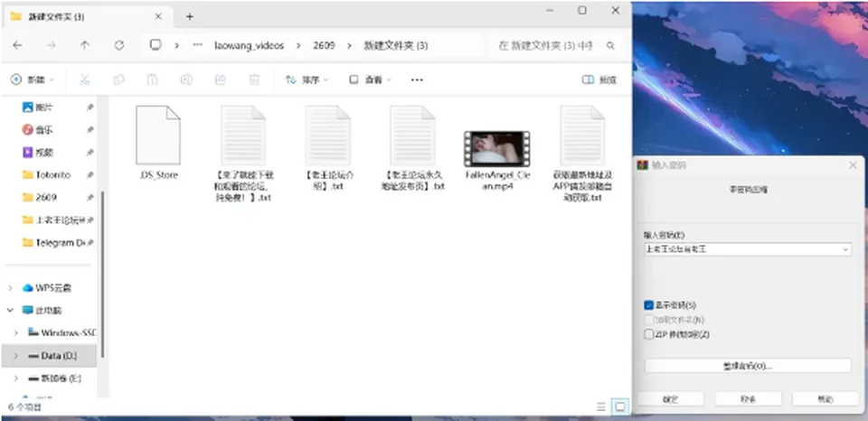Click the chevron after 2609 in the address bar
868x421 pixels.
[x=349, y=45]
